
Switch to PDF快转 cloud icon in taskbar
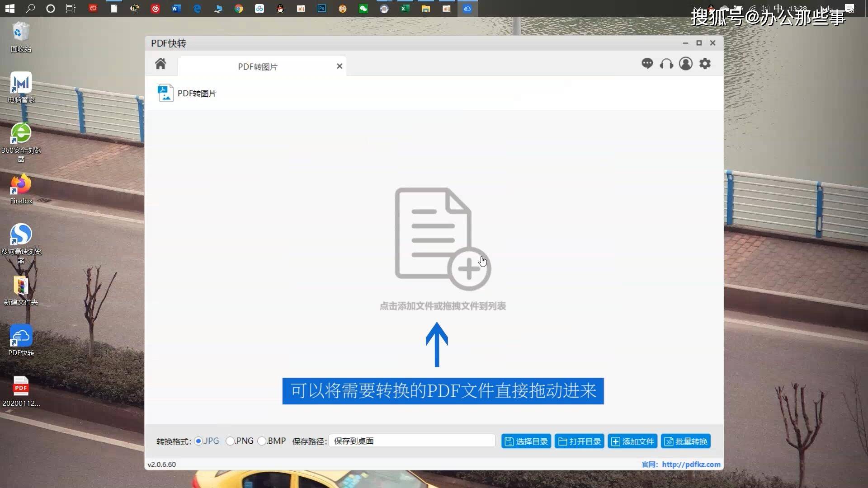[467, 9]
